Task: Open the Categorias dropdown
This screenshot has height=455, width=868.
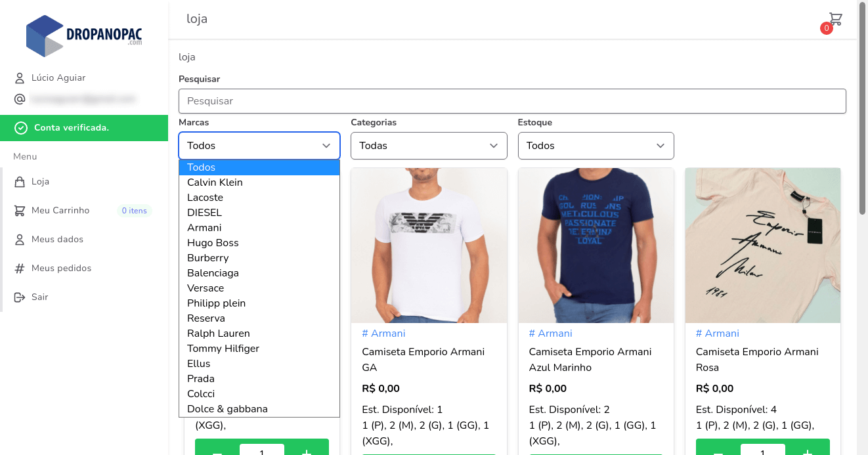Action: [x=429, y=146]
